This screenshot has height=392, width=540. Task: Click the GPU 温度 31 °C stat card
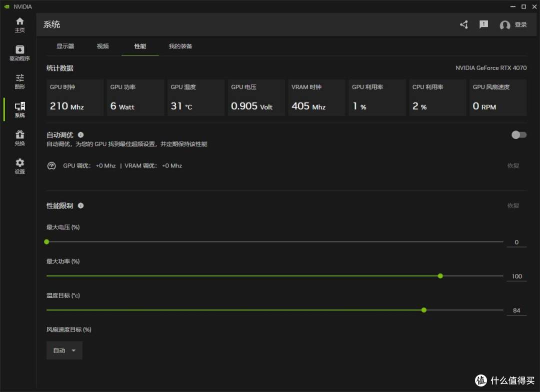coord(195,97)
